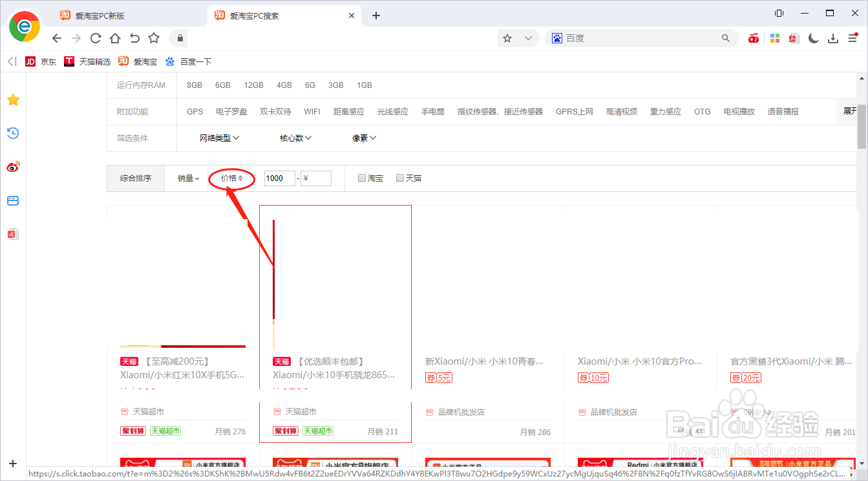Screen dimensions: 868x481
Task: Click the 20元 coupon tag
Action: pos(746,378)
